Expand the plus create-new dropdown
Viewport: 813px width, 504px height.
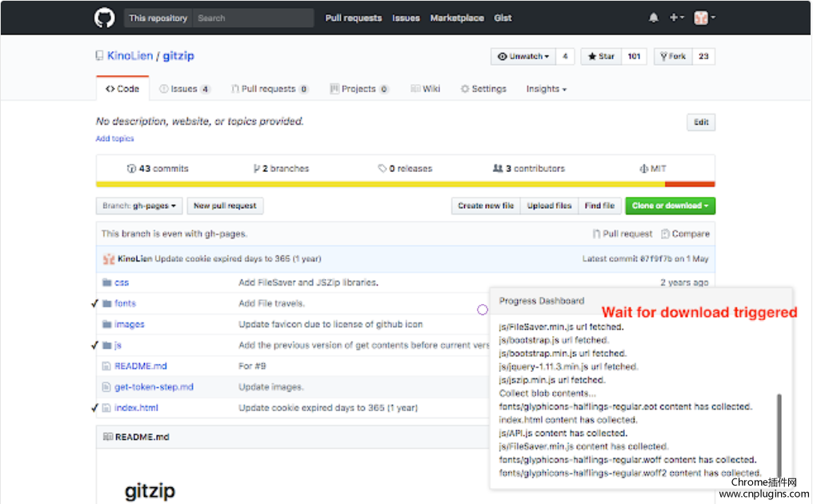tap(676, 18)
